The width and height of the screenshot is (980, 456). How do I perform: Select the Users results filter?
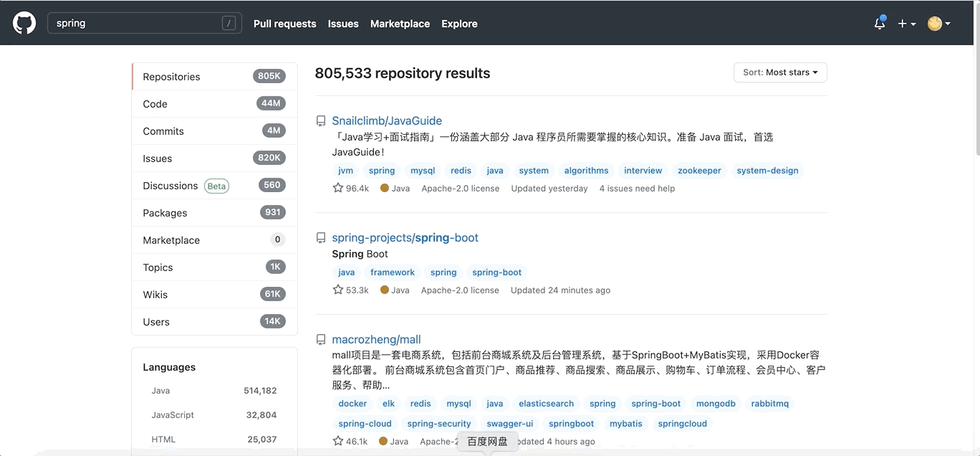214,322
